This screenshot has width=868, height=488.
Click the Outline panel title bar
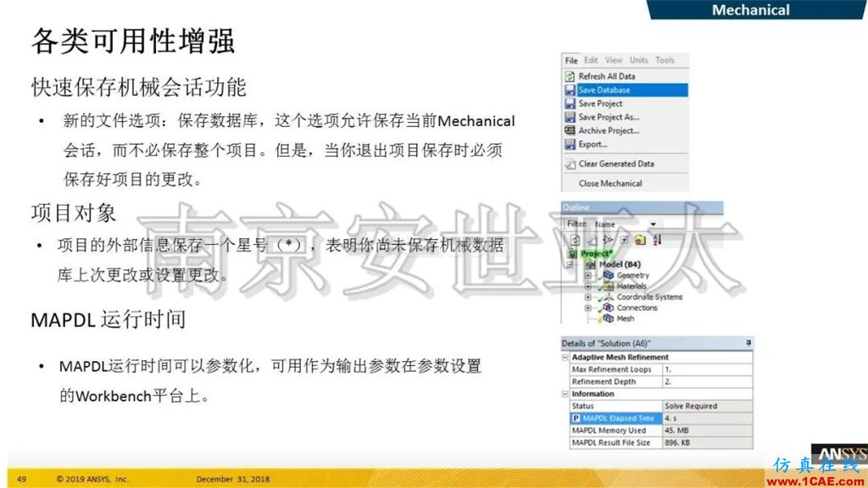(643, 208)
